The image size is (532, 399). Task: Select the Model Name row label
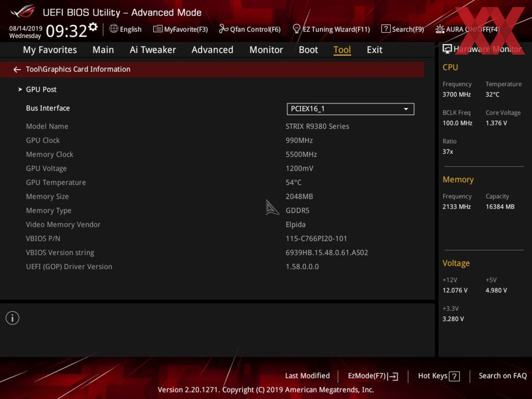pos(47,126)
